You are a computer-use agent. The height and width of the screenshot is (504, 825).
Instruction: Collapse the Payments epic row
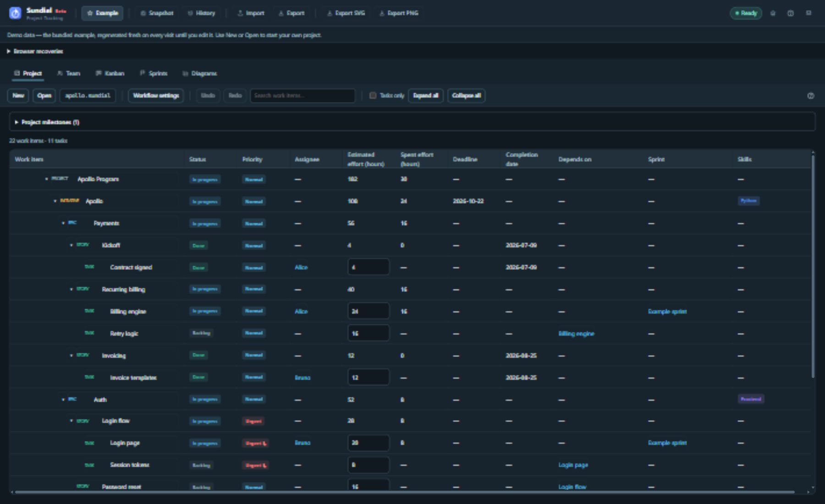(63, 223)
